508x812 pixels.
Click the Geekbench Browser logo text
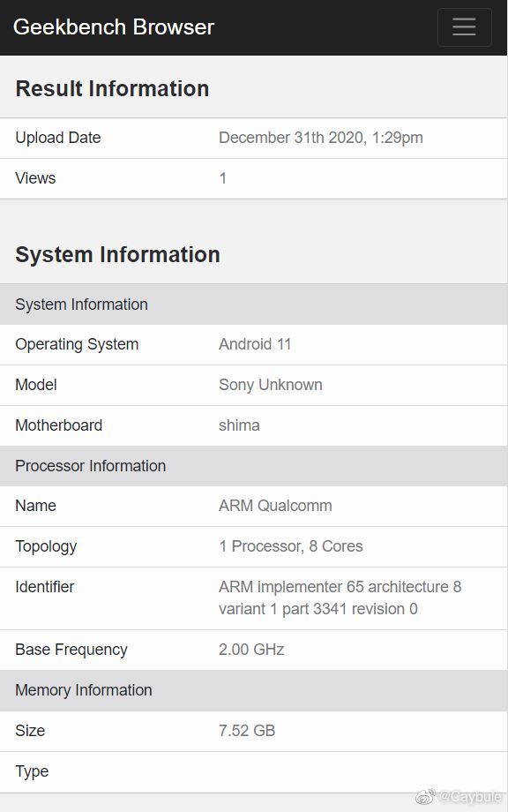click(114, 27)
